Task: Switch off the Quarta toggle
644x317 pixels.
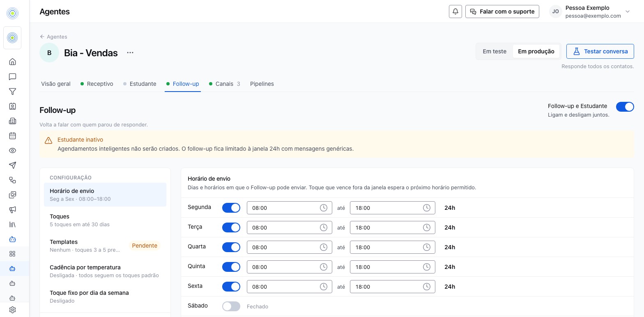Action: click(x=231, y=247)
